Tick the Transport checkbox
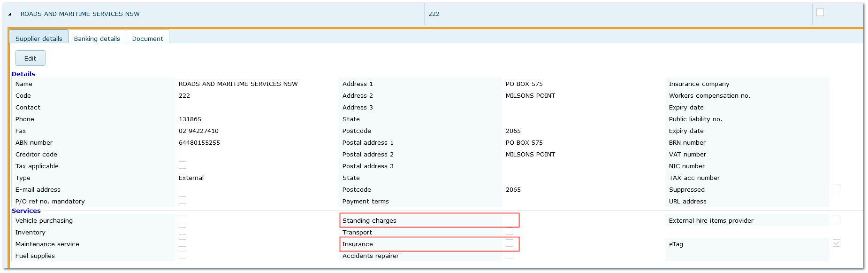This screenshot has height=273, width=868. tap(510, 231)
